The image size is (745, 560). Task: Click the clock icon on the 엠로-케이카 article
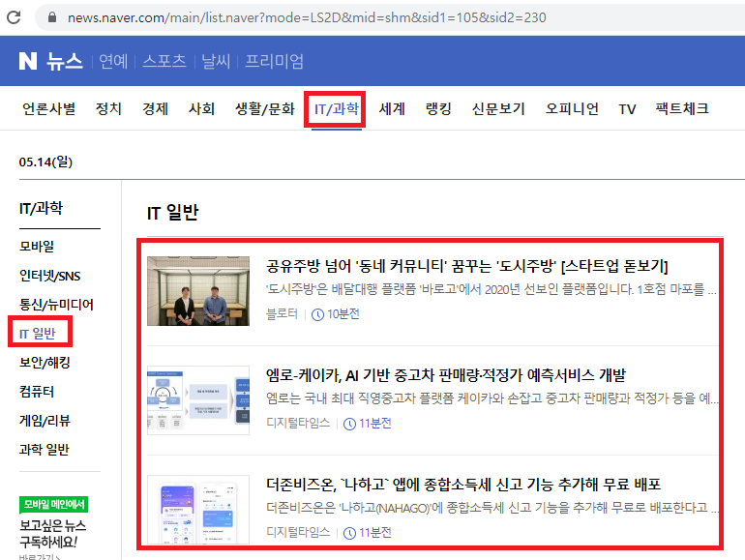[349, 424]
